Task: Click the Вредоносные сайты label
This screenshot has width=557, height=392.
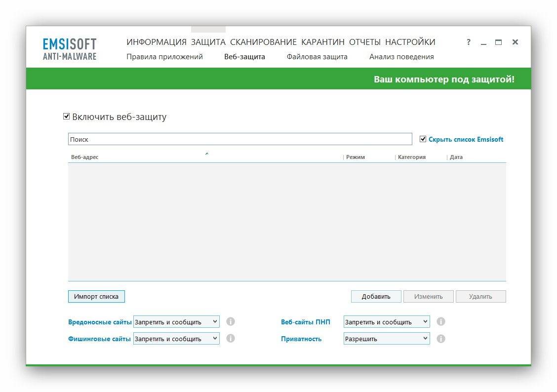Action: [100, 322]
